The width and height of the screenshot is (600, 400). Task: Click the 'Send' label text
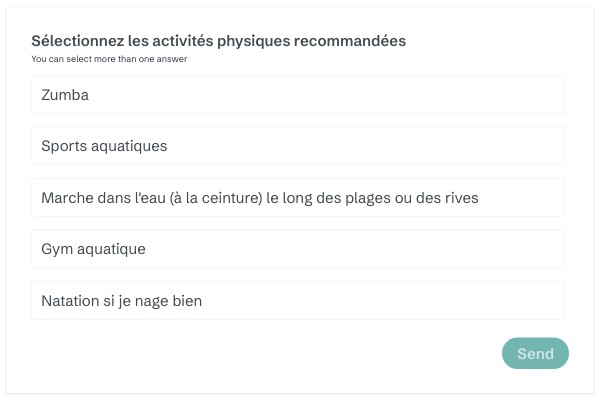click(x=535, y=353)
